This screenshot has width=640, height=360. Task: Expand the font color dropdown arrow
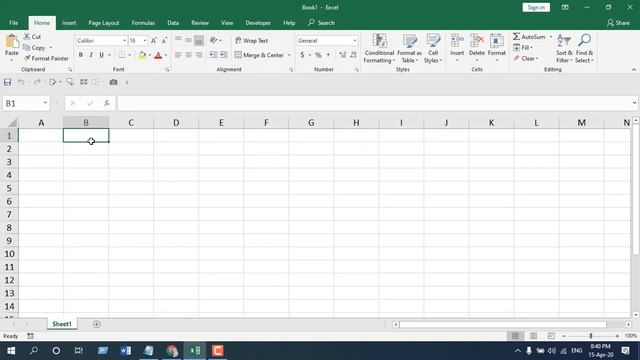(x=166, y=55)
